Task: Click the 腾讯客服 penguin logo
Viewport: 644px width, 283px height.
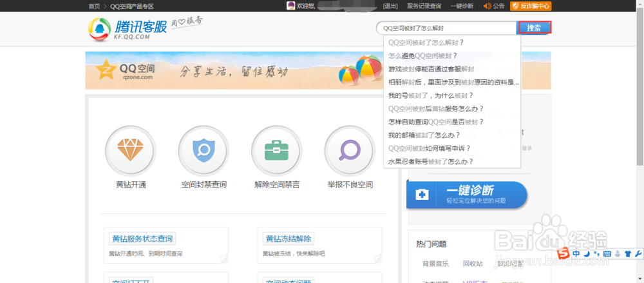Action: pyautogui.click(x=100, y=29)
